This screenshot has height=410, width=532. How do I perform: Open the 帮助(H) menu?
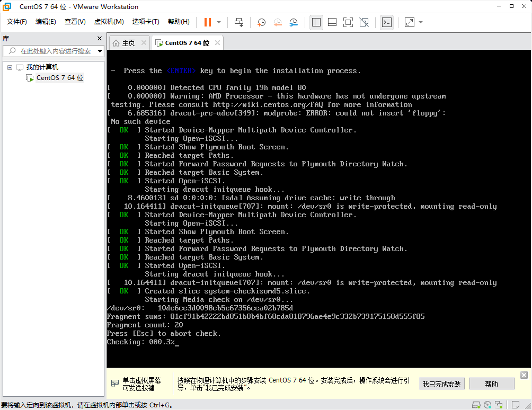[179, 22]
